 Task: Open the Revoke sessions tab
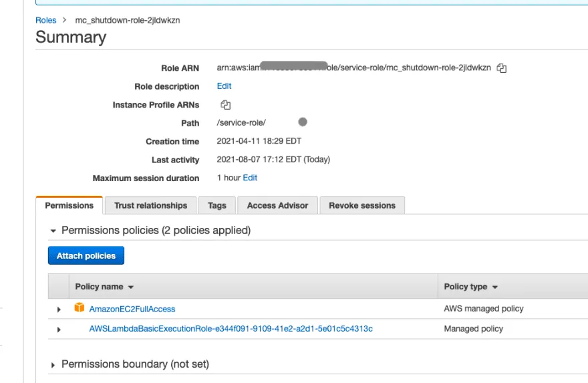[362, 206]
